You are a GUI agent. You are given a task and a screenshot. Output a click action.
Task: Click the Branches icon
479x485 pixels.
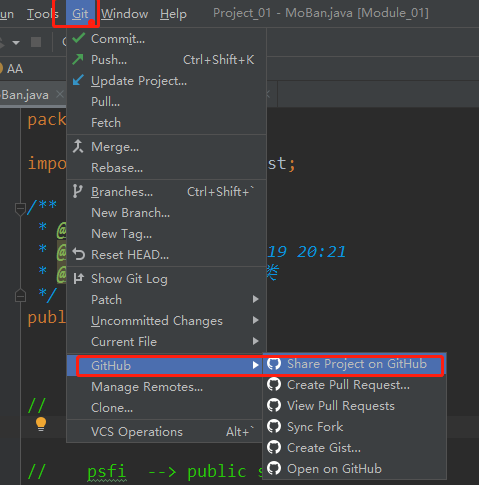(x=77, y=191)
